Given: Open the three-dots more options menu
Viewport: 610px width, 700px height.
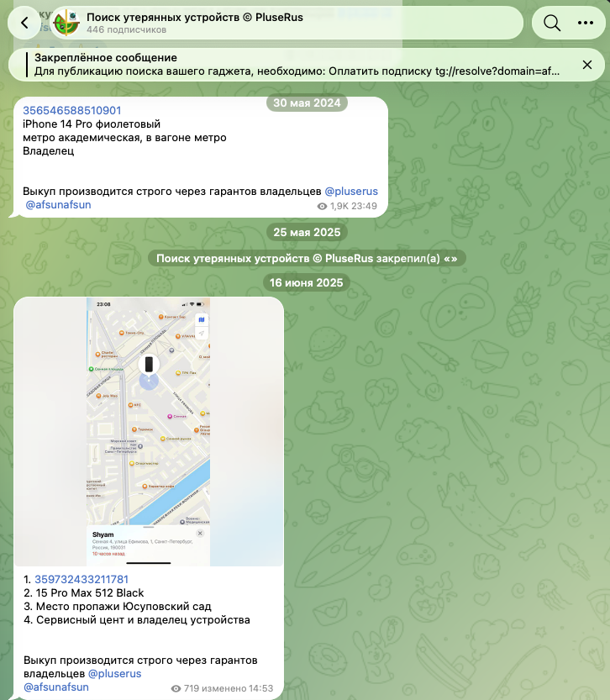Looking at the screenshot, I should tap(586, 23).
